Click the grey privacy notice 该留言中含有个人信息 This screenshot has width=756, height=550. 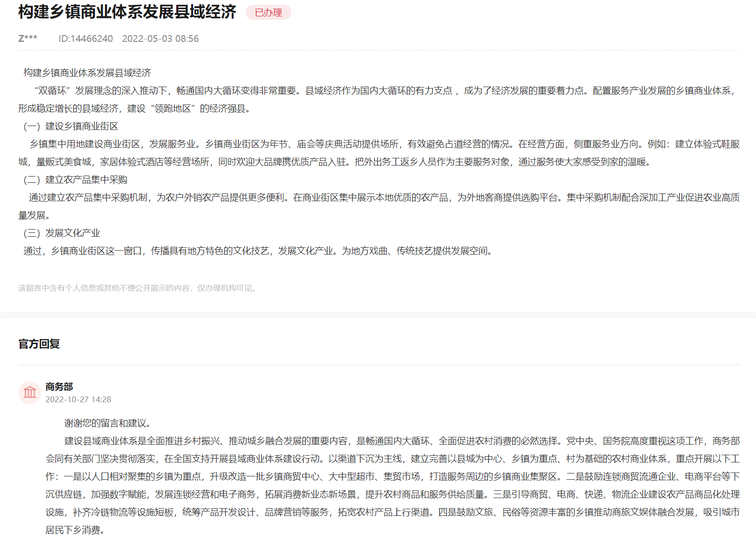point(138,288)
